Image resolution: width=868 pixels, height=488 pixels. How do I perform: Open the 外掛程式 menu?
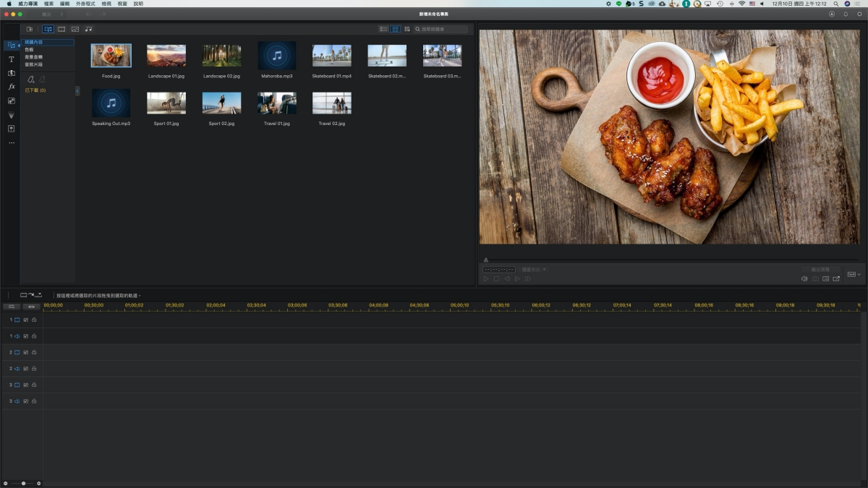[x=85, y=4]
